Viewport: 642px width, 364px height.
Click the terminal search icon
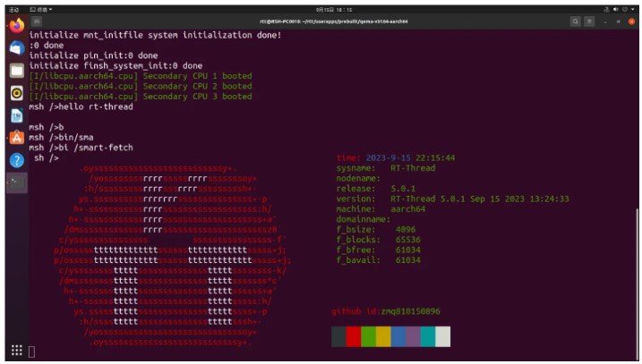[575, 21]
